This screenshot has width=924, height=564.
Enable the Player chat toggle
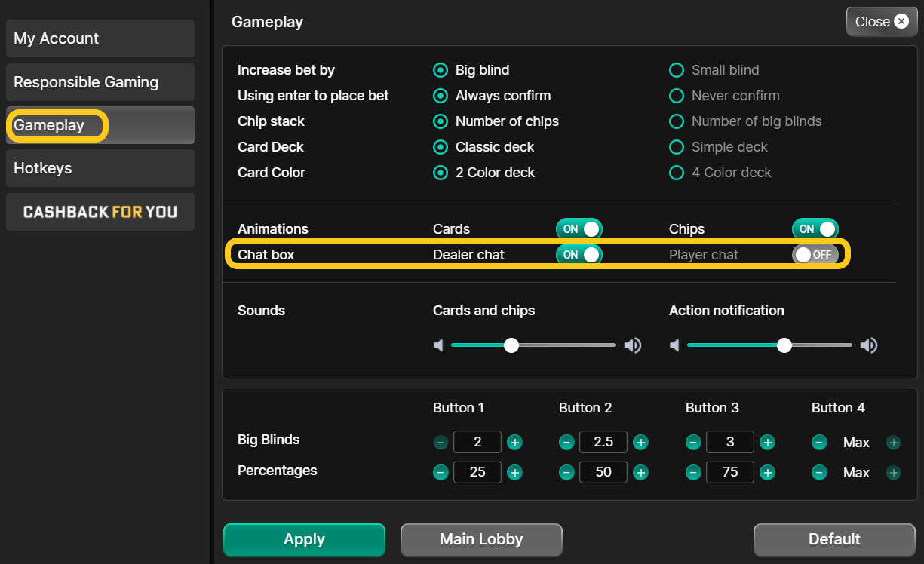815,255
